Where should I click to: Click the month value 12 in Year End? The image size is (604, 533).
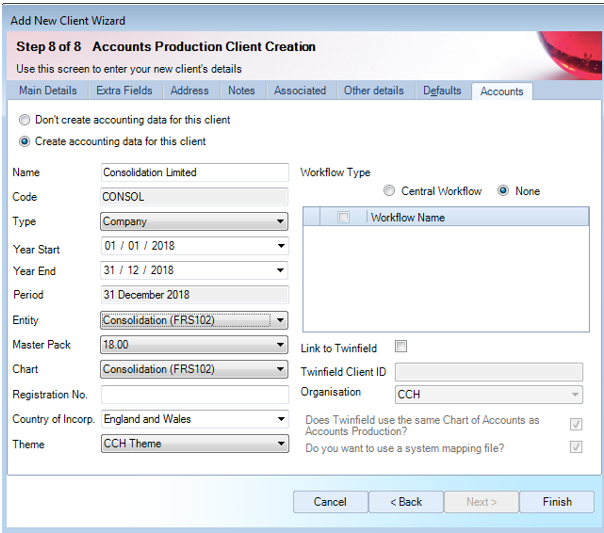133,270
